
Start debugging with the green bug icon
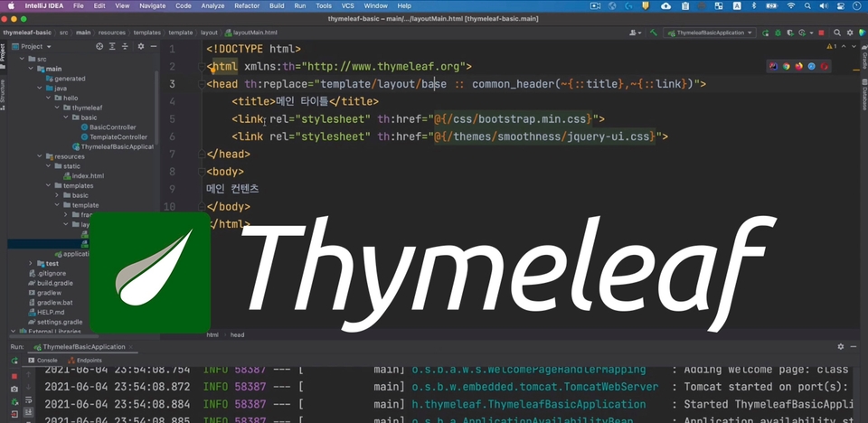(778, 33)
